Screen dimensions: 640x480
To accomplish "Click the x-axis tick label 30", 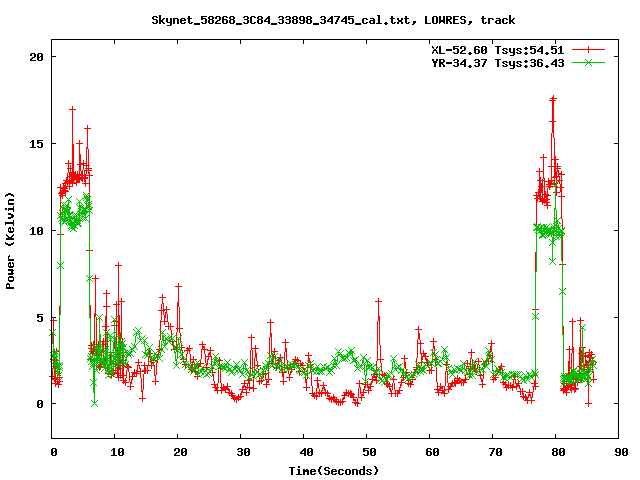I will click(243, 452).
